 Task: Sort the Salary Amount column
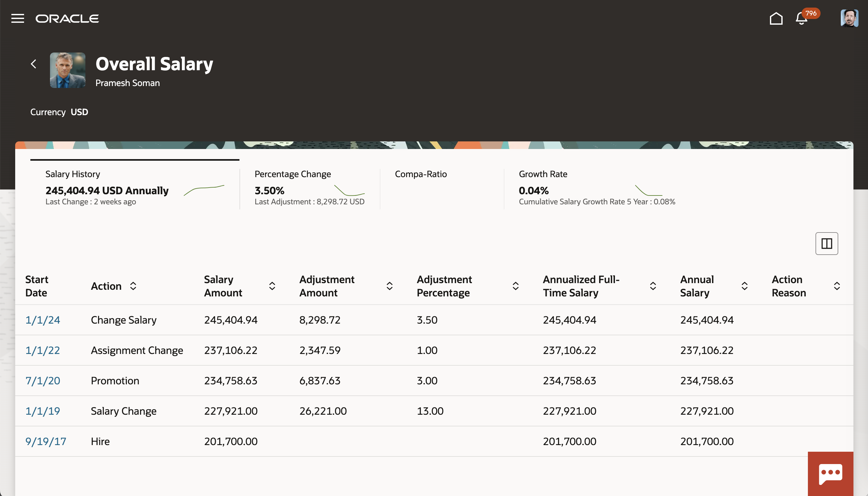[272, 286]
